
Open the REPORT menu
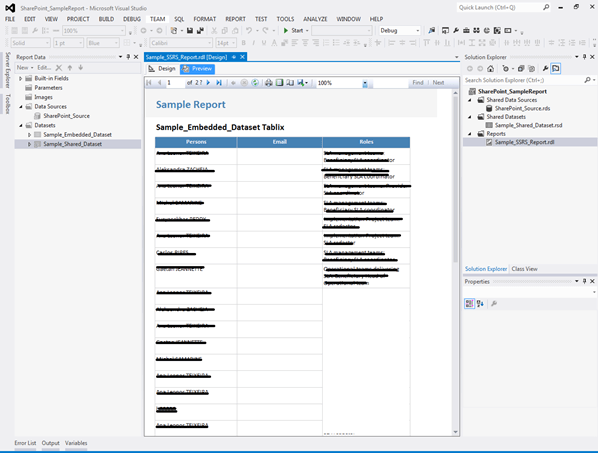click(x=235, y=19)
